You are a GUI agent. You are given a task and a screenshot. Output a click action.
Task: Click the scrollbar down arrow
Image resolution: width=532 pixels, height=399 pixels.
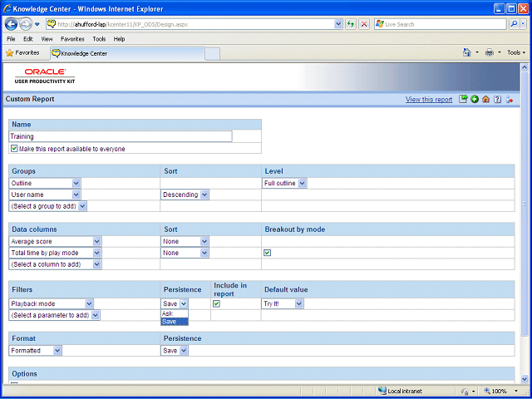[525, 379]
